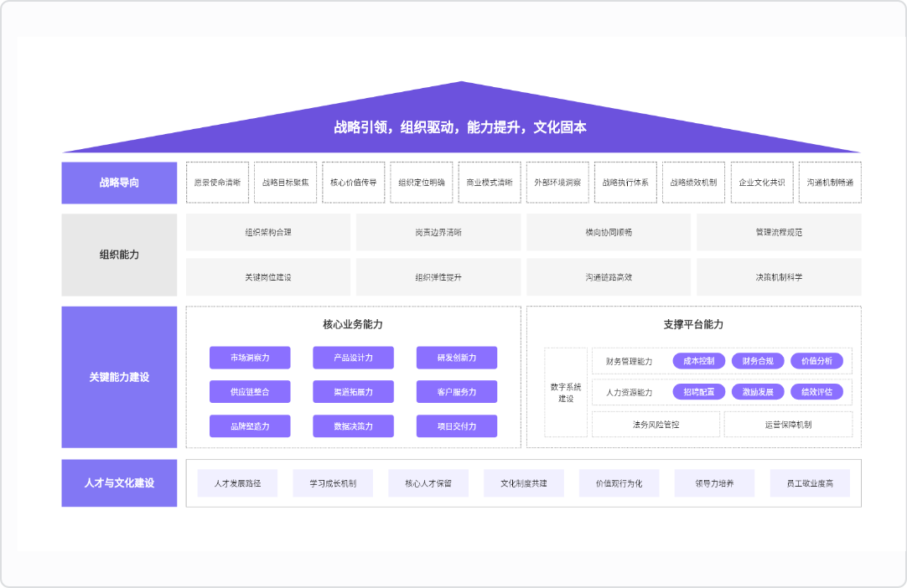Click the 项目交付力 purple button
Image resolution: width=907 pixels, height=588 pixels.
point(457,426)
